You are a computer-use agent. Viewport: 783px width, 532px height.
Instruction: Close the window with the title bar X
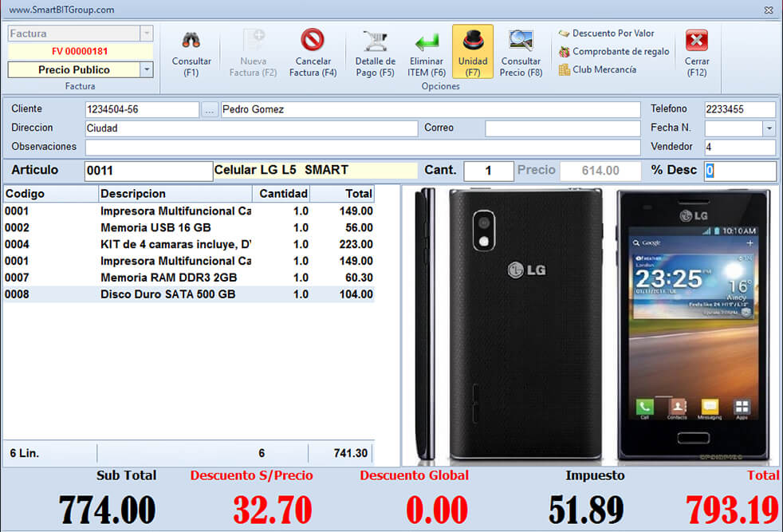click(769, 10)
